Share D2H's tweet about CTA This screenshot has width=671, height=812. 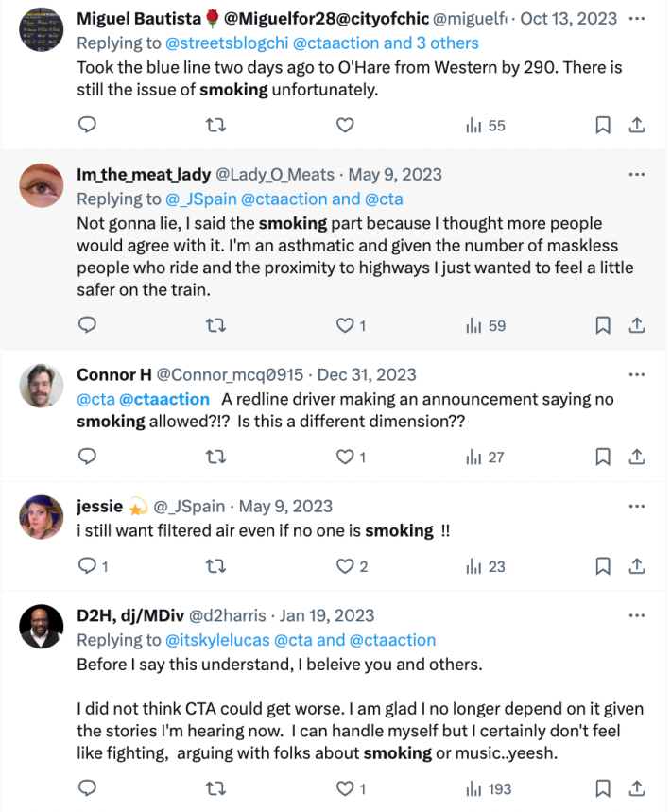637,788
